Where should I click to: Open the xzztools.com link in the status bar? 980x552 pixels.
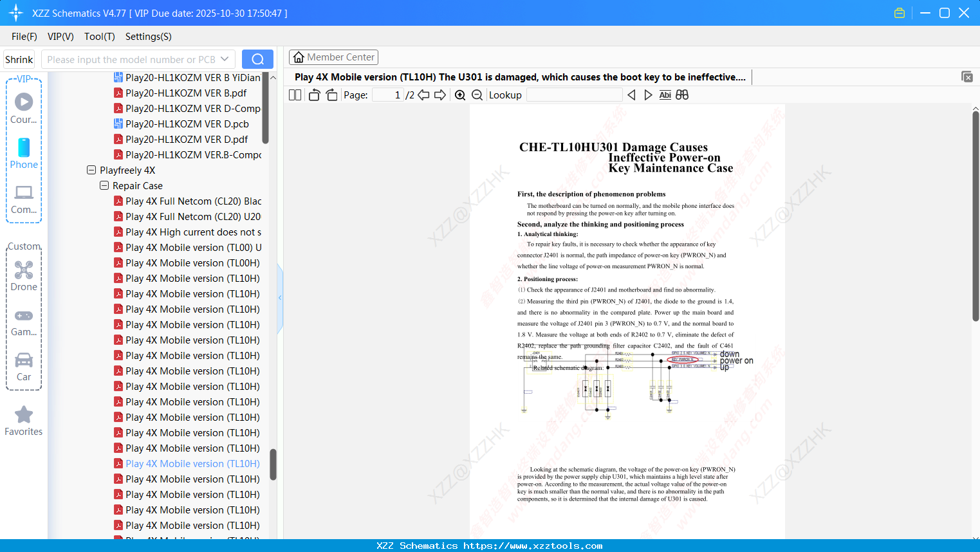(533, 546)
